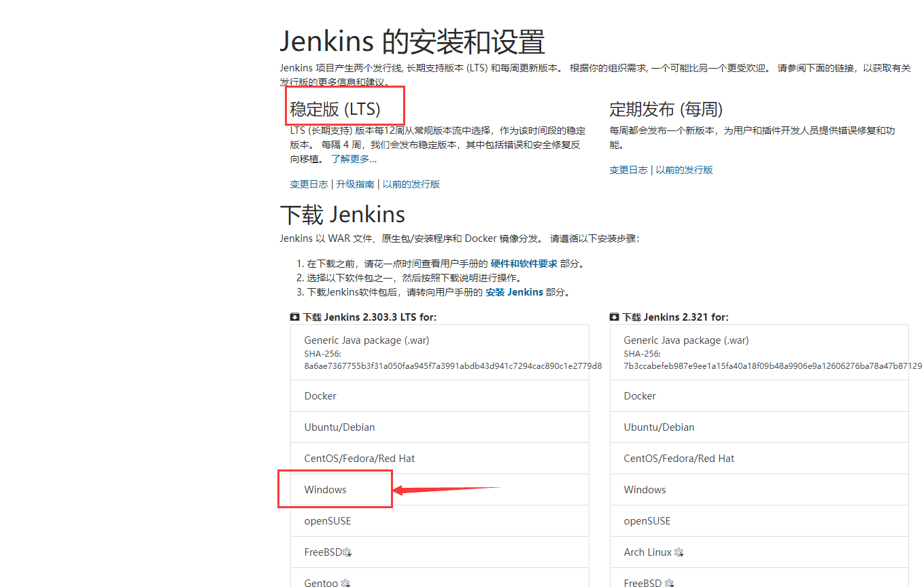The width and height of the screenshot is (924, 587).
Task: Open the 安装 Jenkins link
Action: point(515,291)
